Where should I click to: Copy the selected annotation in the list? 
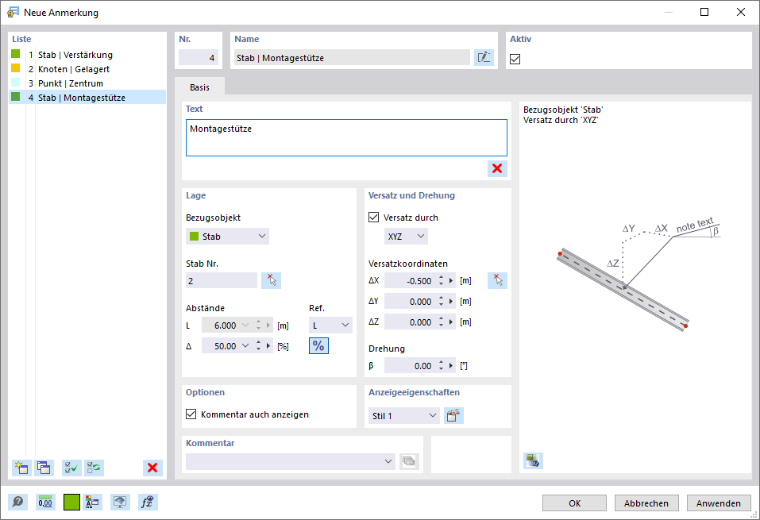(44, 468)
